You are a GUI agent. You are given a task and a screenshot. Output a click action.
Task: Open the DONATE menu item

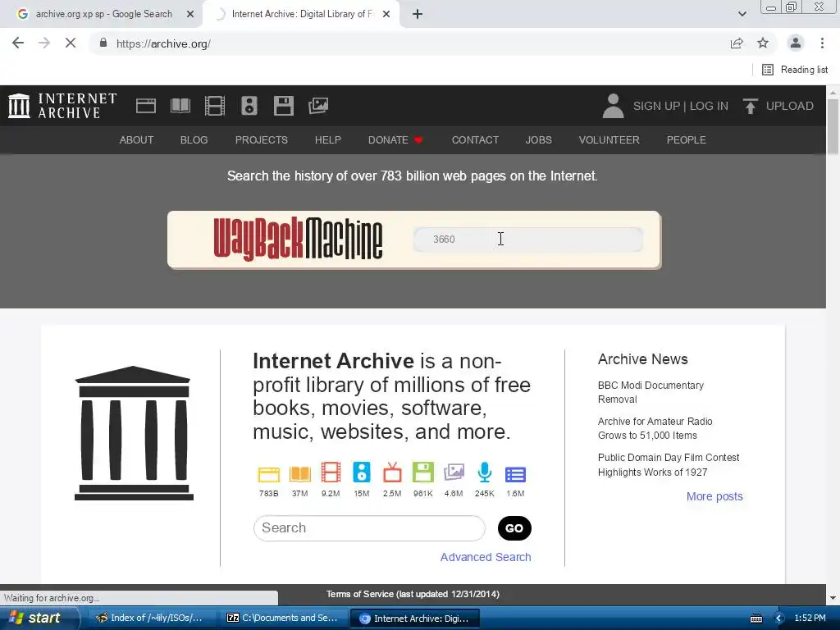[x=395, y=139]
